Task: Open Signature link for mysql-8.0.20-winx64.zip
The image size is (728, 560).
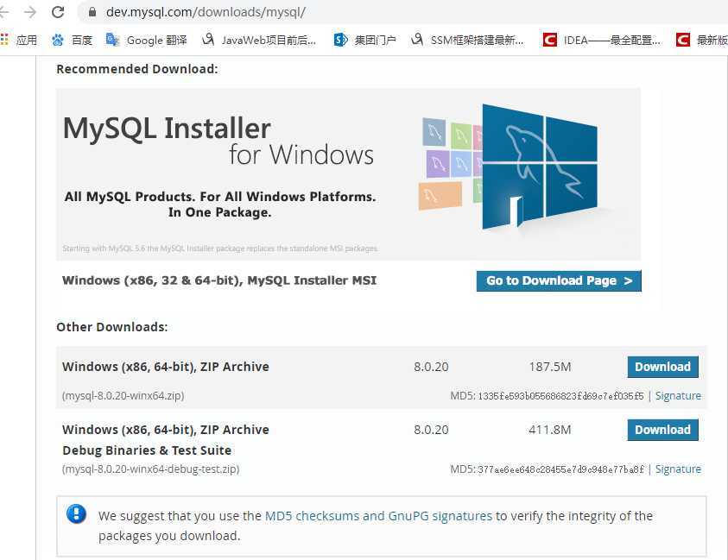Action: (x=678, y=396)
